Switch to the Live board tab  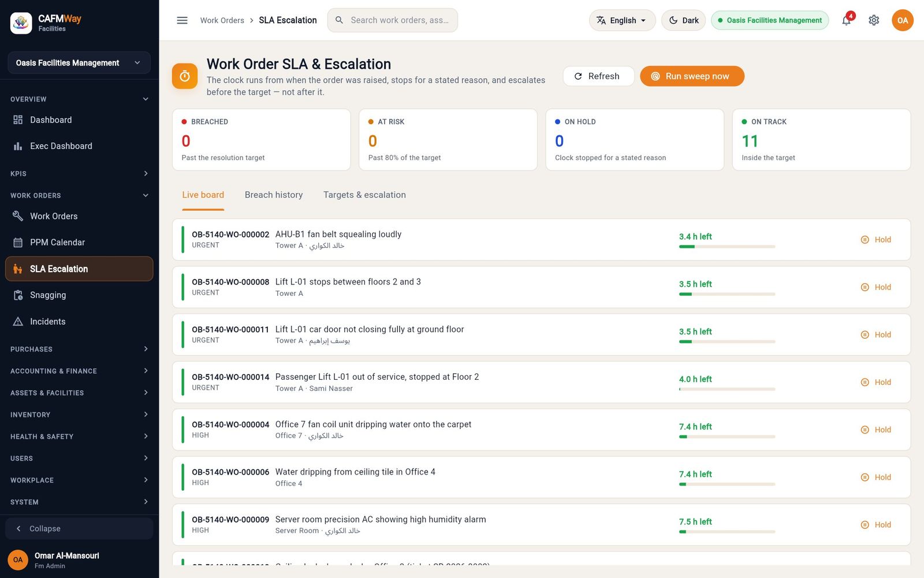[203, 195]
